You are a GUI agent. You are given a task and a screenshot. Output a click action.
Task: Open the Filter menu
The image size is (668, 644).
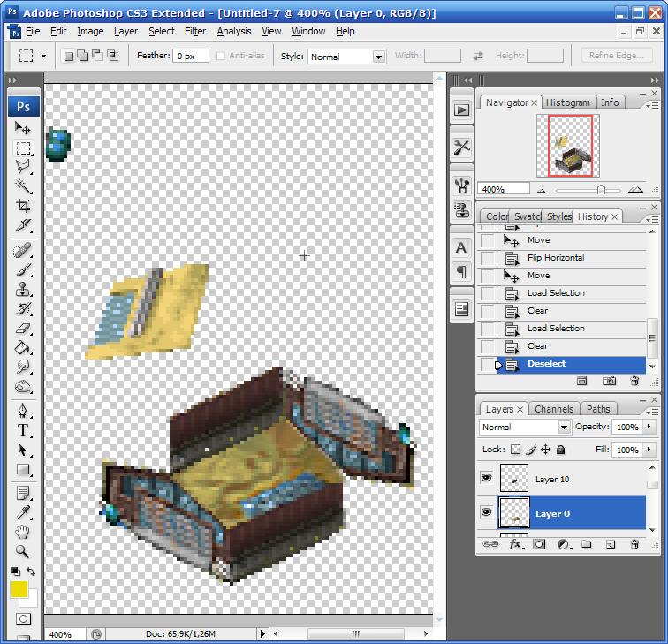pos(195,31)
